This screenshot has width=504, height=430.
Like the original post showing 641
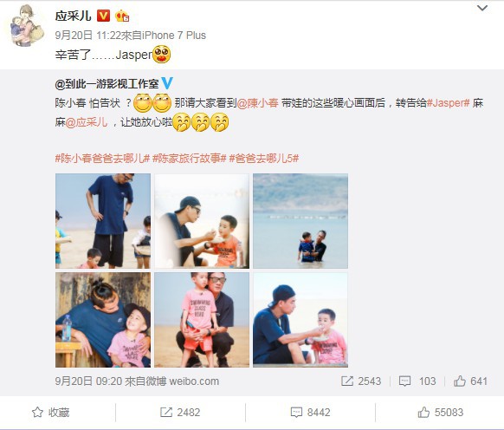point(470,381)
